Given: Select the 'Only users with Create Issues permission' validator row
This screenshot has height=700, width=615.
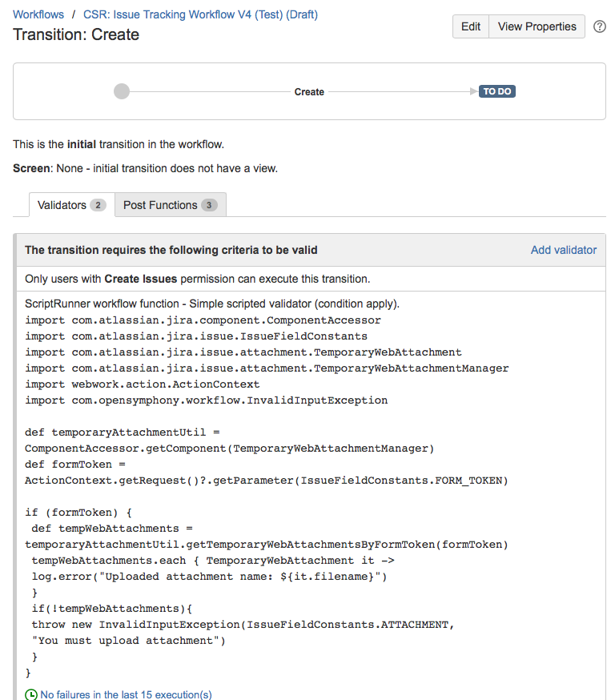Looking at the screenshot, I should (311, 279).
